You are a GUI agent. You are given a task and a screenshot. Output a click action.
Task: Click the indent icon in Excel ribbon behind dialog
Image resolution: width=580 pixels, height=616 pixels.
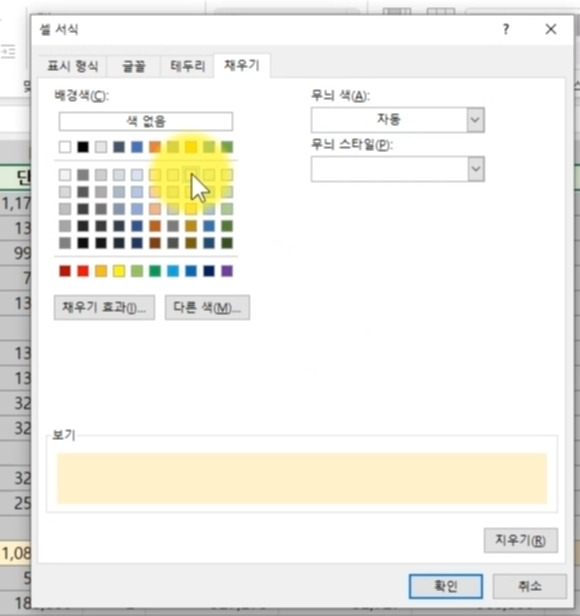coord(8,51)
